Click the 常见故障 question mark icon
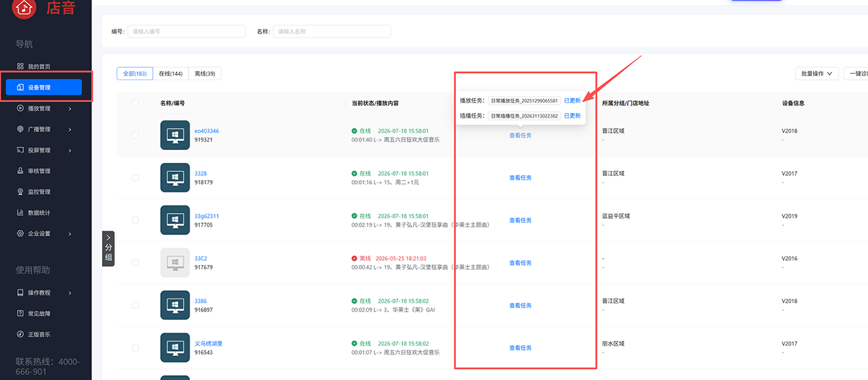The height and width of the screenshot is (380, 868). point(21,314)
